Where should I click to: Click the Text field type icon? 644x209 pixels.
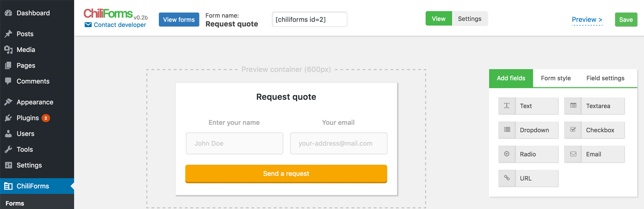tap(507, 106)
